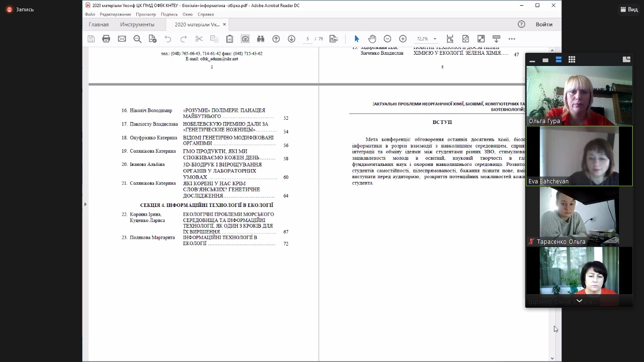Click the Save file icon in Acrobat toolbar
644x362 pixels.
pyautogui.click(x=91, y=39)
